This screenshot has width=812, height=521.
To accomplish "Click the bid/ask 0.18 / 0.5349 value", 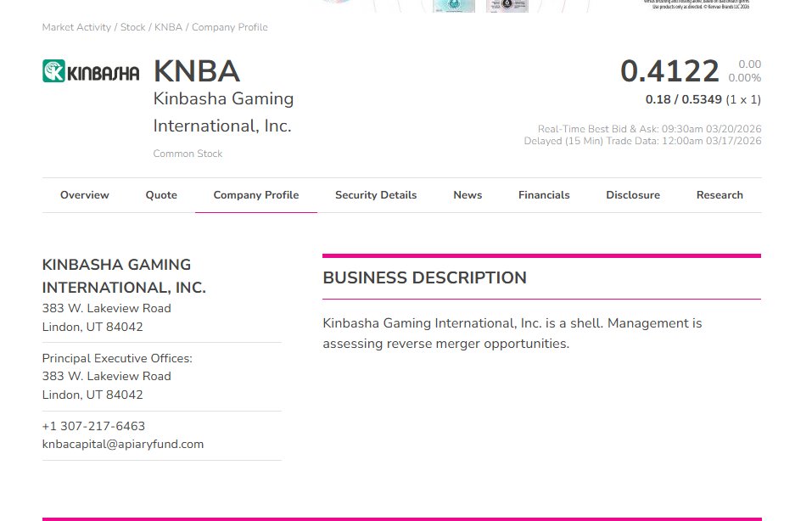I will click(x=684, y=99).
